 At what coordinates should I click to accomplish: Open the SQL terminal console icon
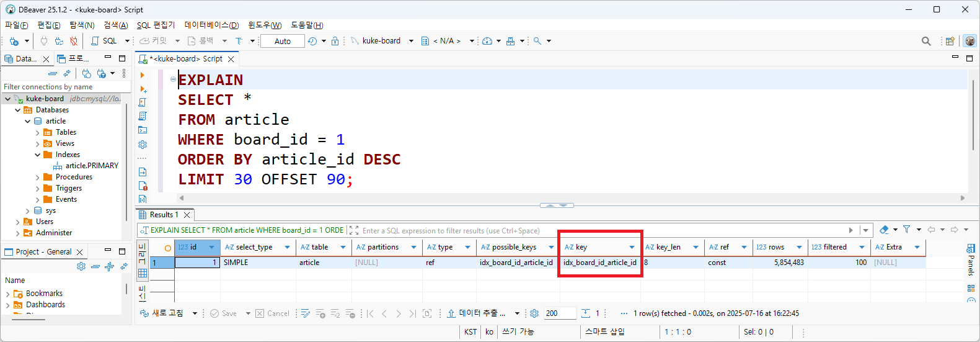click(143, 130)
